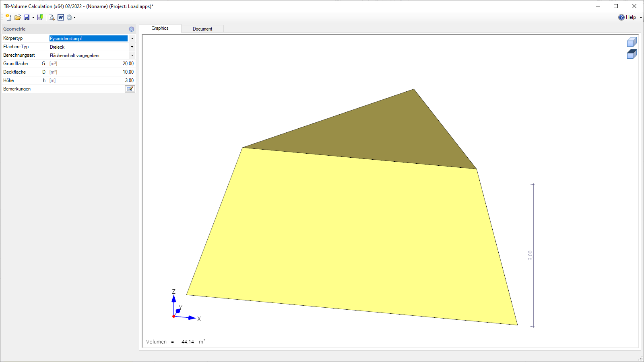Minimize the TB-Volume Calculation window

(x=598, y=6)
